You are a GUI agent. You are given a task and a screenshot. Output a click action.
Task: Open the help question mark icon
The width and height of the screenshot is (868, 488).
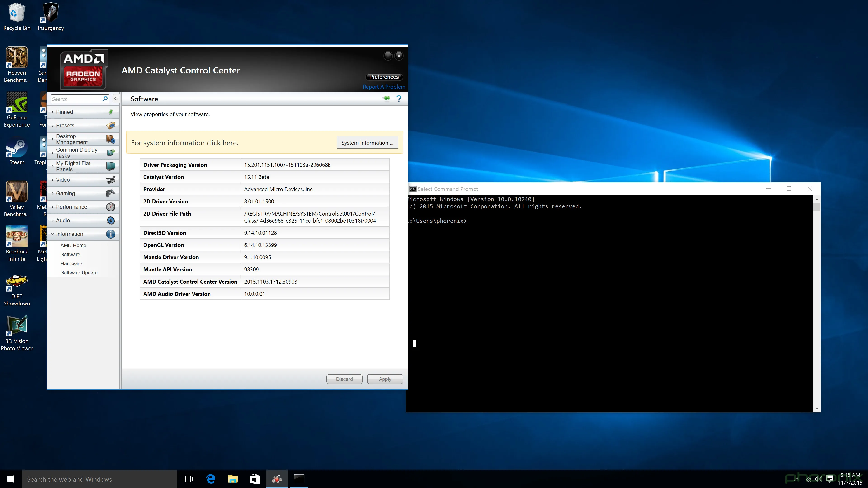[x=399, y=99]
